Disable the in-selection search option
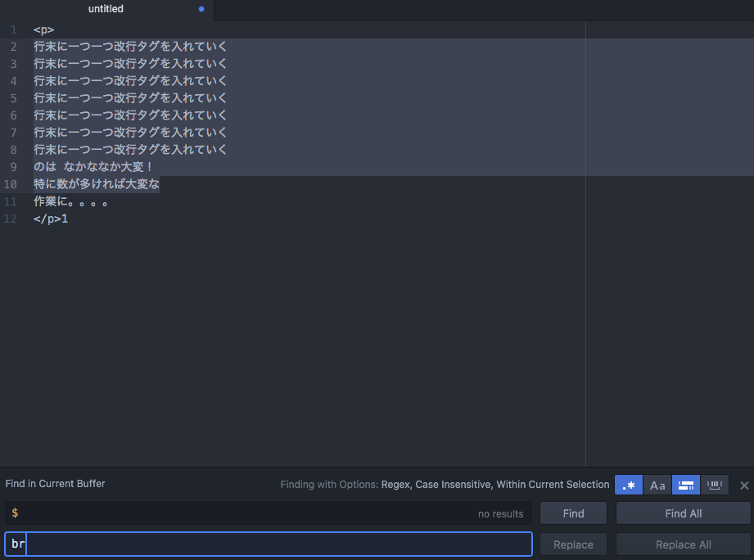Viewport: 754px width, 560px height. pos(686,485)
